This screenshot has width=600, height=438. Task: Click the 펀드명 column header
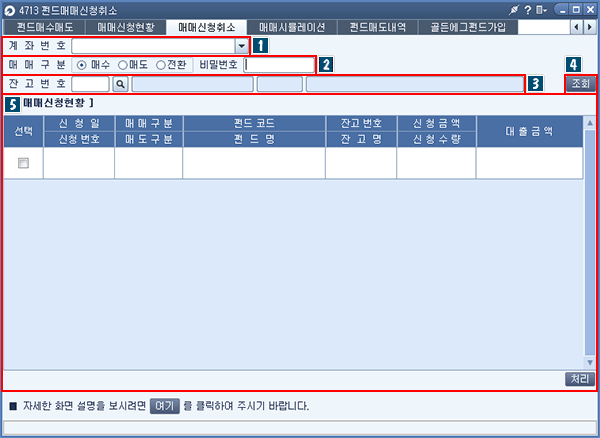[254, 139]
